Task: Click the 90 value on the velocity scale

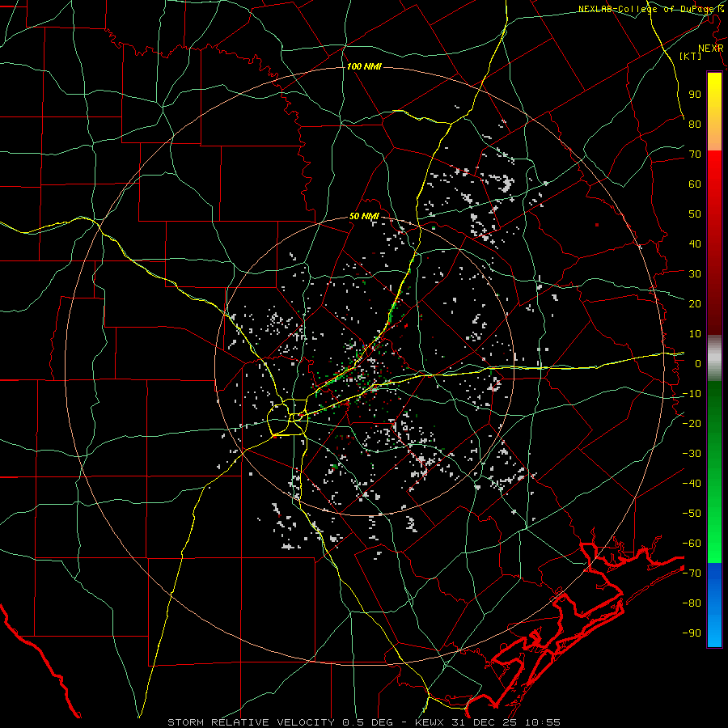Action: (695, 95)
